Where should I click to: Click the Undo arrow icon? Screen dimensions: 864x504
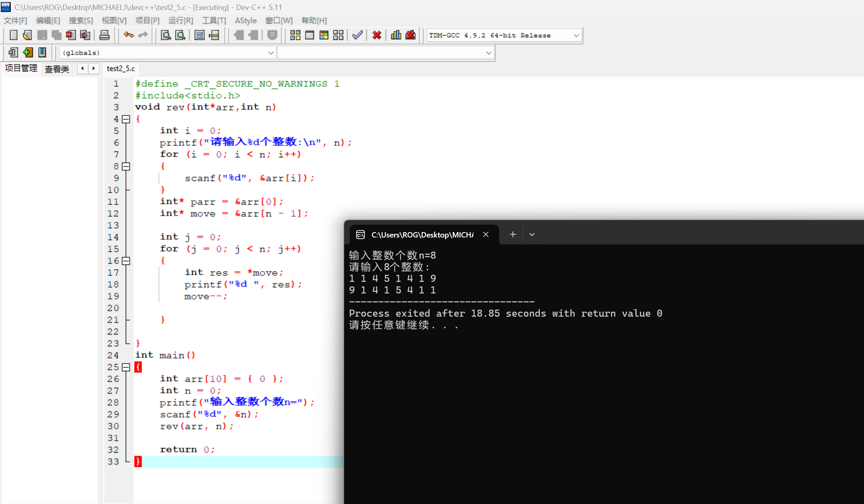(129, 35)
